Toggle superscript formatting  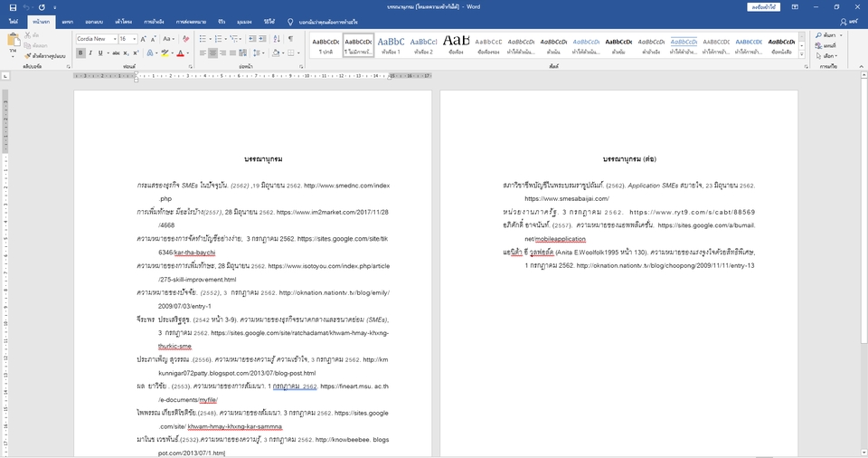(x=136, y=53)
